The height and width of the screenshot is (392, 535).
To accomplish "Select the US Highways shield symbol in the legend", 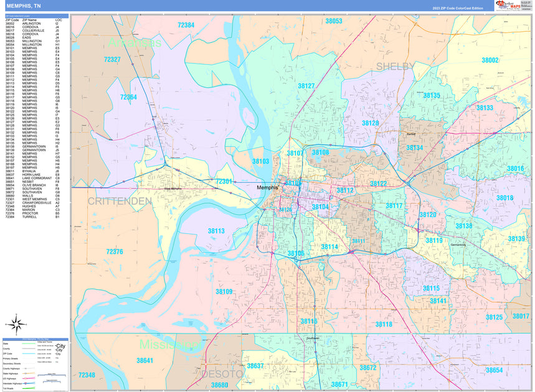I will [29, 378].
